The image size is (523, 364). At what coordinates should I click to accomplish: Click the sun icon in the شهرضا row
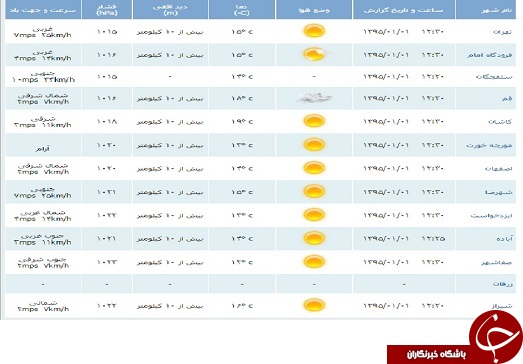click(314, 192)
